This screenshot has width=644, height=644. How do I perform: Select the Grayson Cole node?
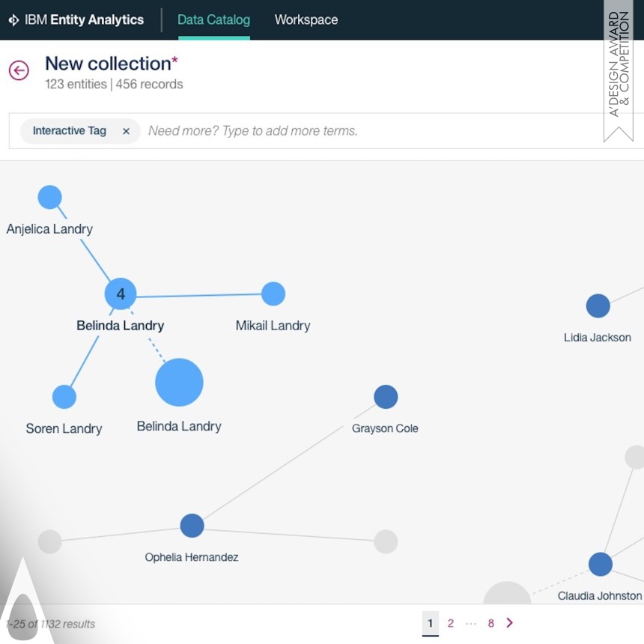click(386, 397)
